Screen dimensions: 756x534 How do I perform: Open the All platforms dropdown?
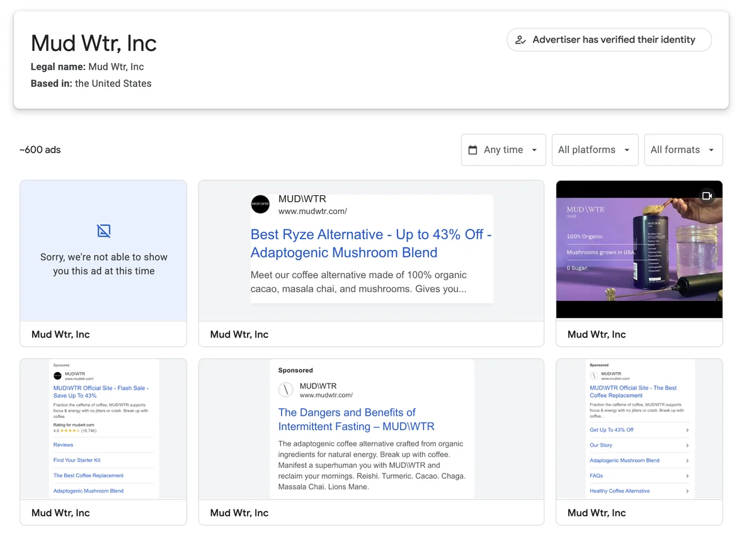(x=594, y=150)
